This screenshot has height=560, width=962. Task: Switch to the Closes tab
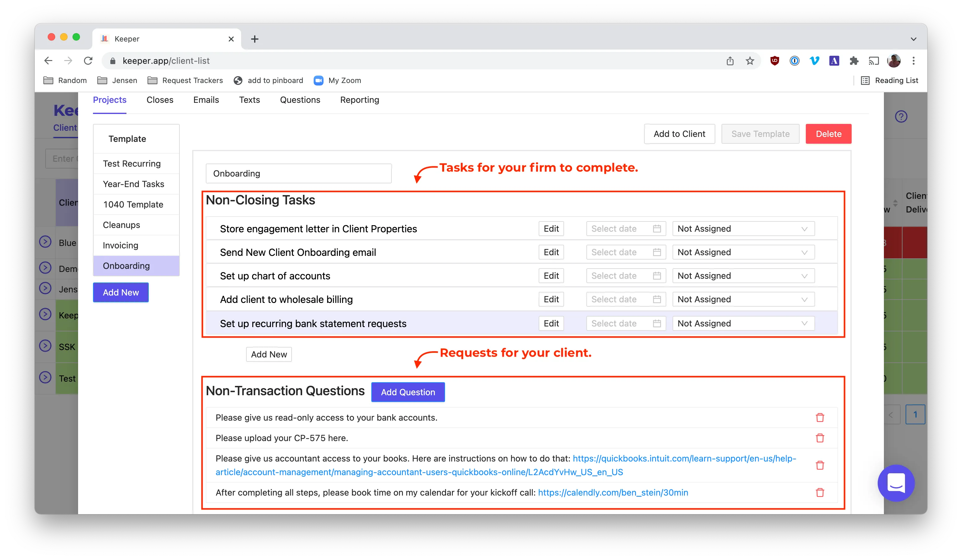point(160,100)
